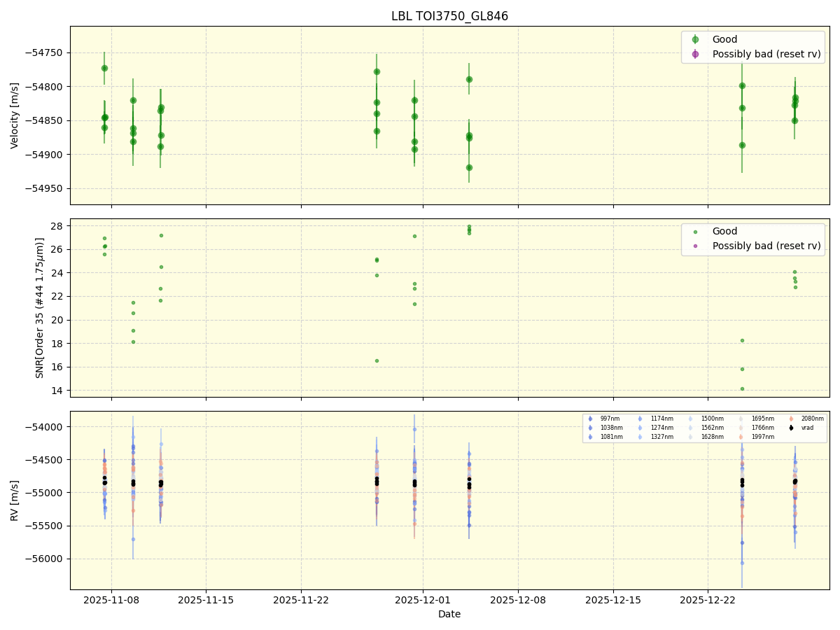This screenshot has height=630, width=840.
Task: Click the 2025-12-01 date tick label
Action: tap(423, 600)
